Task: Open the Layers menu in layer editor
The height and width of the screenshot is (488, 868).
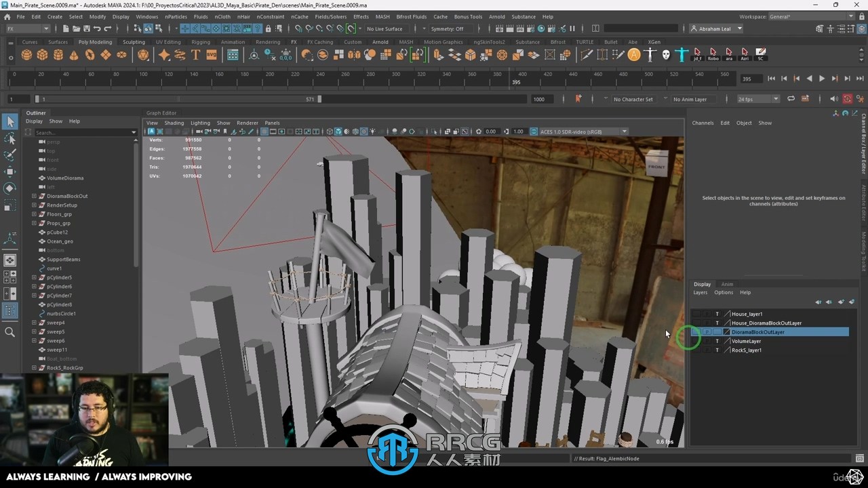Action: 700,292
